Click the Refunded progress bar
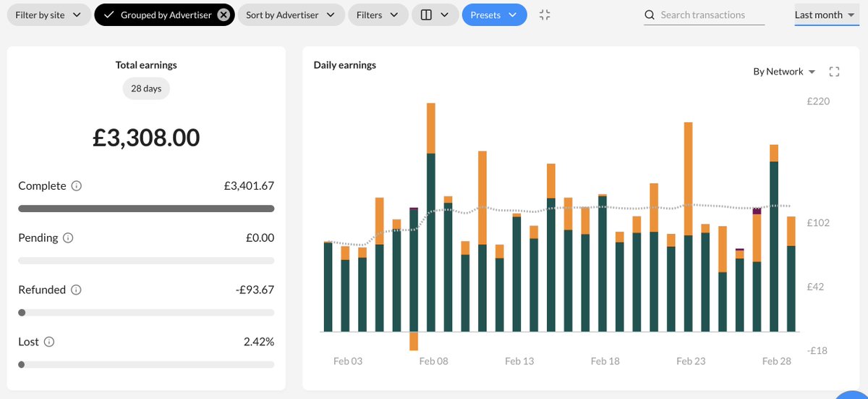The width and height of the screenshot is (868, 399). pos(146,313)
